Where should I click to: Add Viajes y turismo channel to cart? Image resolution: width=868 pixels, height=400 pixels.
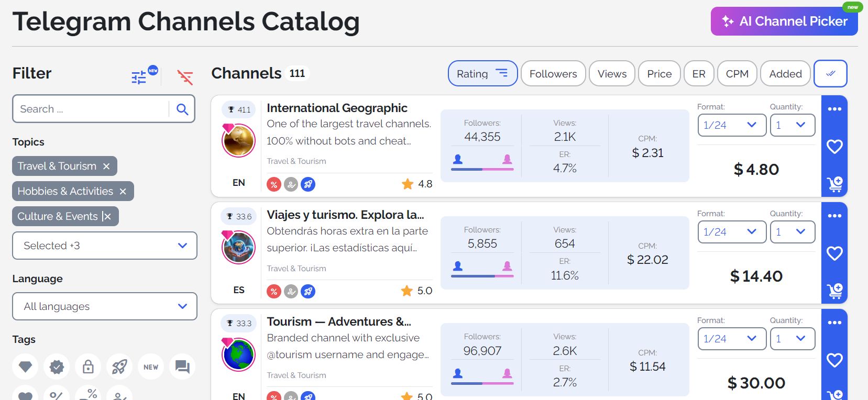click(x=834, y=291)
